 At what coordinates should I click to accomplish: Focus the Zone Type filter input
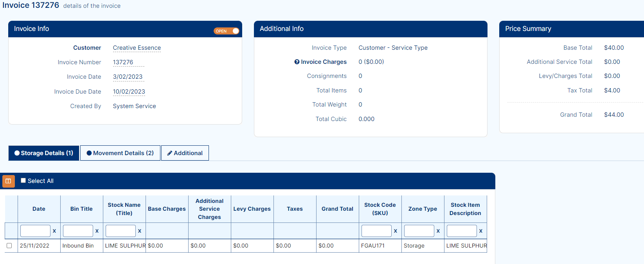click(419, 231)
